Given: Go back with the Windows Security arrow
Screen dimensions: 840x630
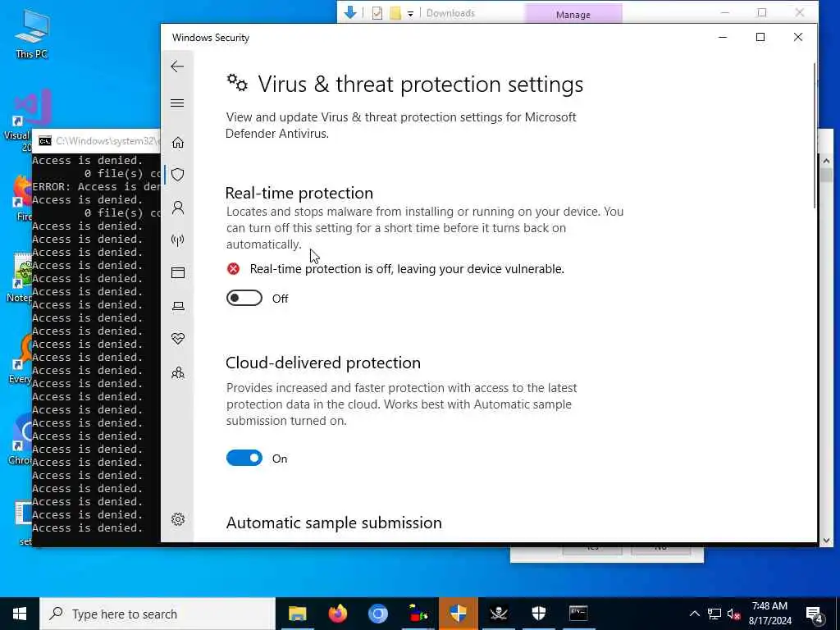Looking at the screenshot, I should coord(177,66).
